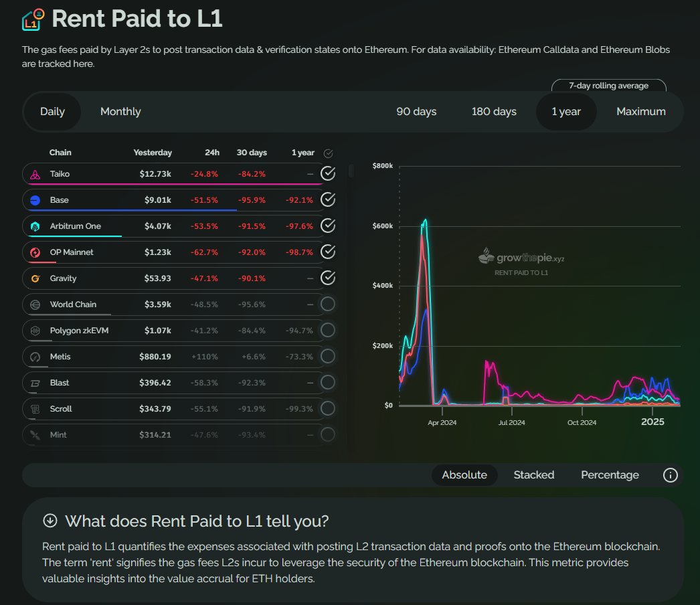Click the 2025 axis label
The image size is (700, 605).
[652, 422]
